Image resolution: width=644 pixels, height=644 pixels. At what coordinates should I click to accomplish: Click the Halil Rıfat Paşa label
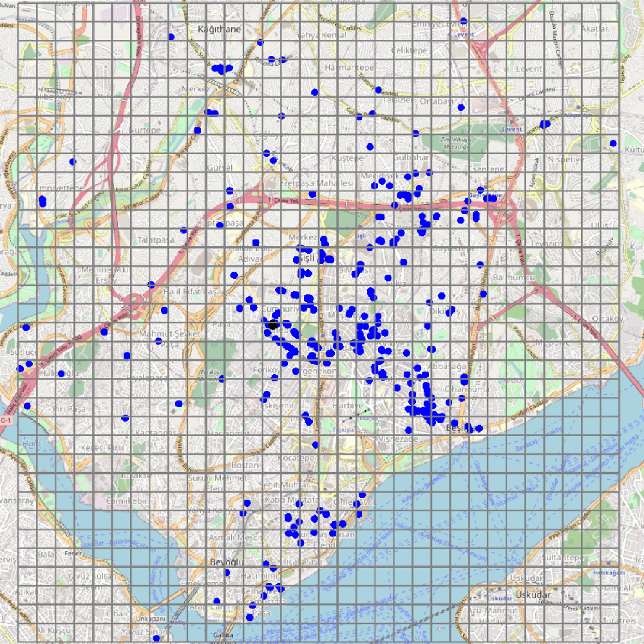click(x=192, y=292)
